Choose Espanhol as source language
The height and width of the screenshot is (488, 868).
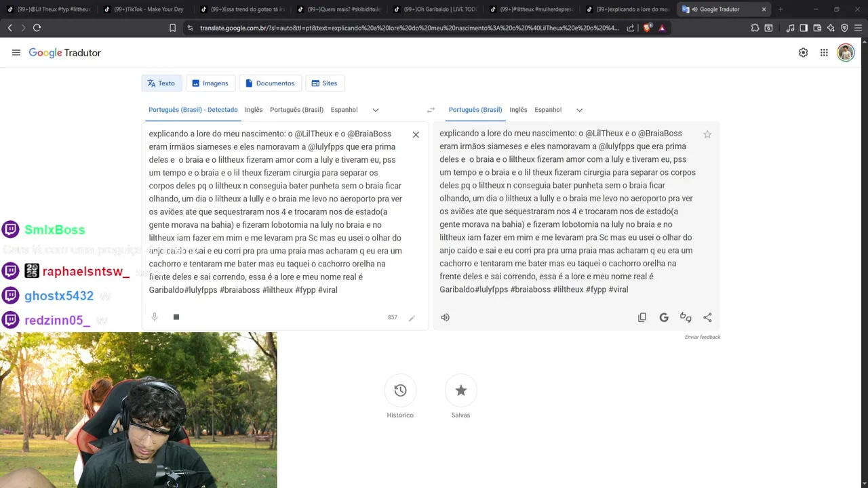tap(344, 110)
